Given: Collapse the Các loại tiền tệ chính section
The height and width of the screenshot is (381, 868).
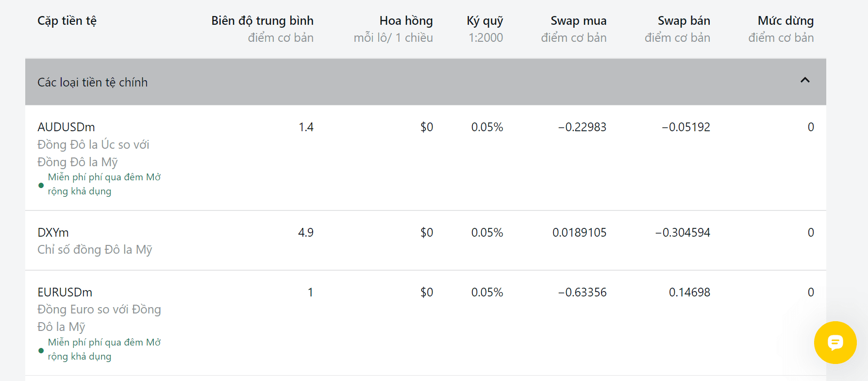Looking at the screenshot, I should [805, 80].
